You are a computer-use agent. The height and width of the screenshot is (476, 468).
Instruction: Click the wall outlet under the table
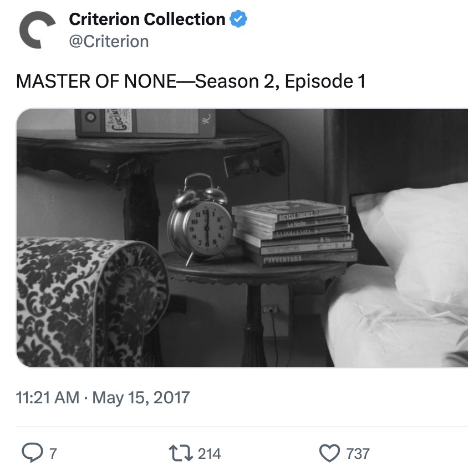271,310
